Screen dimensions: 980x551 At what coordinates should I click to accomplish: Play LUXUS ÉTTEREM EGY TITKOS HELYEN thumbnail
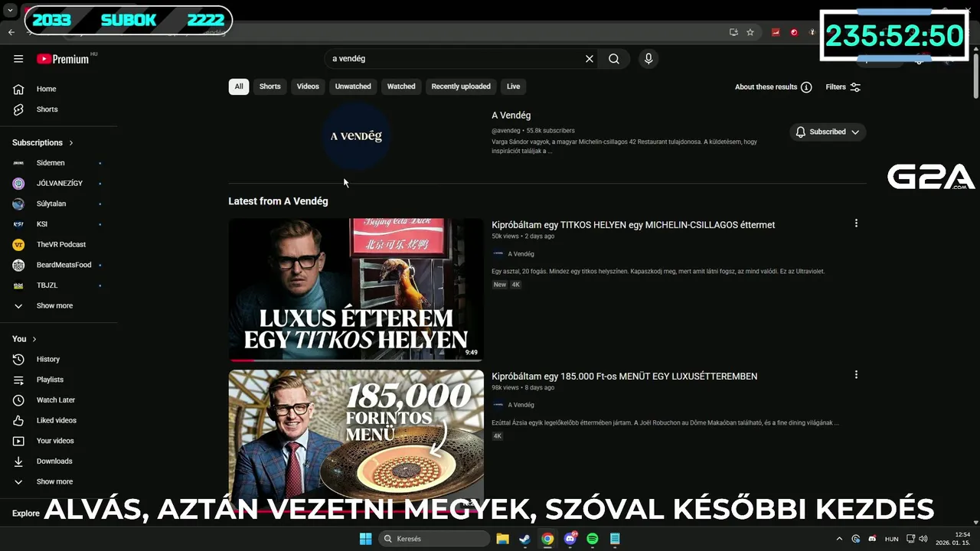[x=356, y=290]
